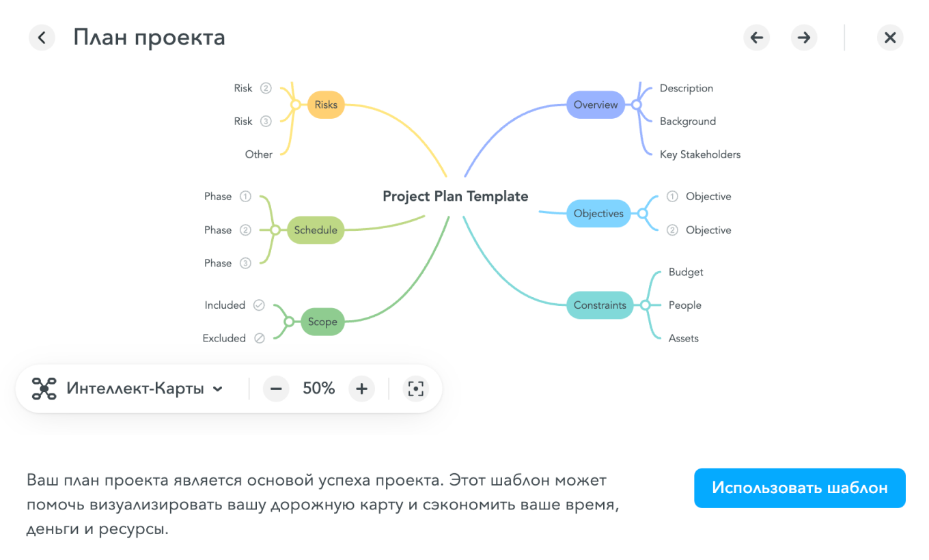Collapse the Risks branch connector
Viewport: 929px width, 560px height.
(x=295, y=104)
